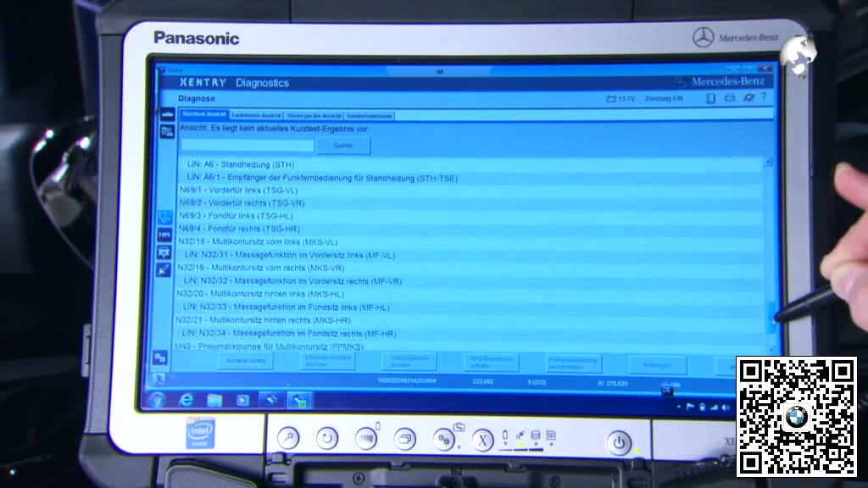Image resolution: width=868 pixels, height=488 pixels.
Task: Click Prüfvoraussetzung button
Action: pos(573,363)
